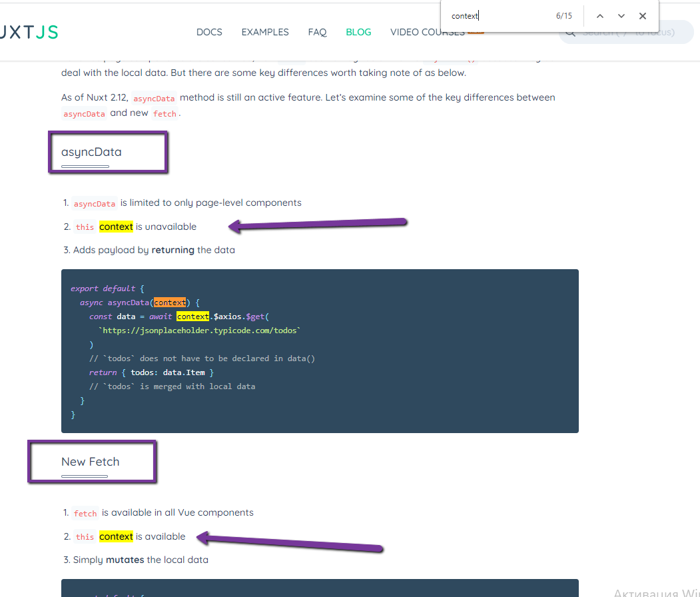
Task: Open the FAQ page
Action: pos(318,32)
